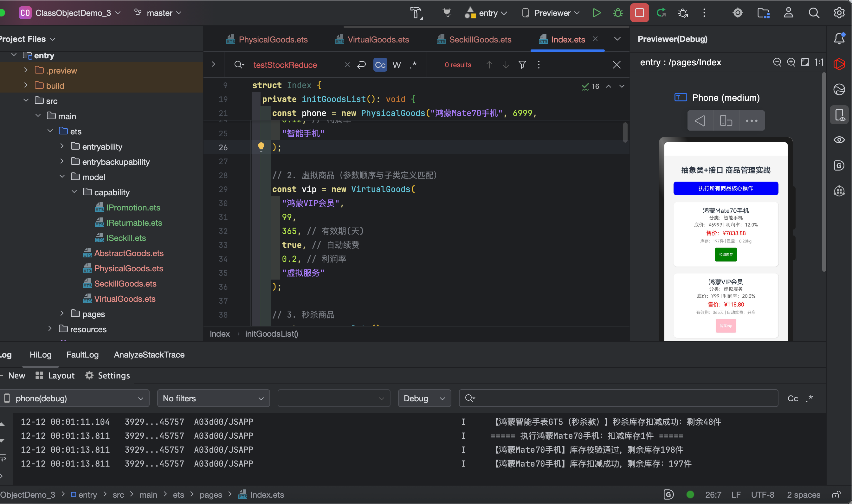
Task: Click the log Settings button
Action: pyautogui.click(x=108, y=375)
